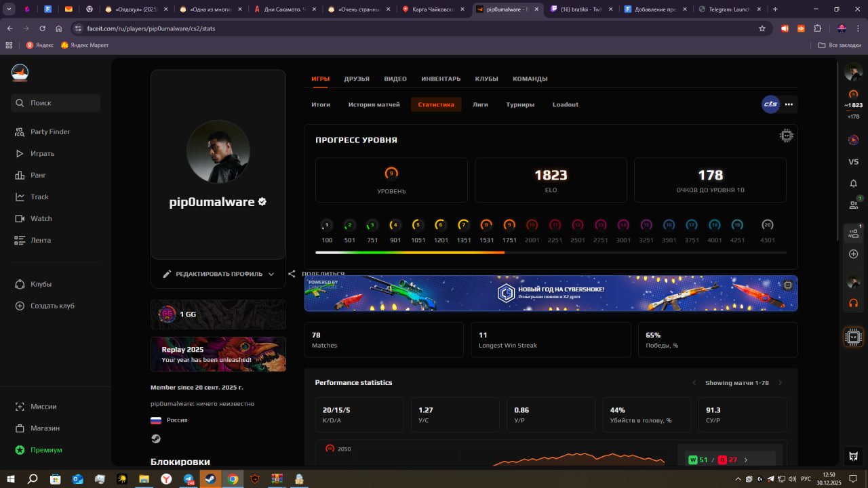Viewport: 868px width, 488px height.
Task: Expand the wins and losses chevron
Action: coord(746,460)
